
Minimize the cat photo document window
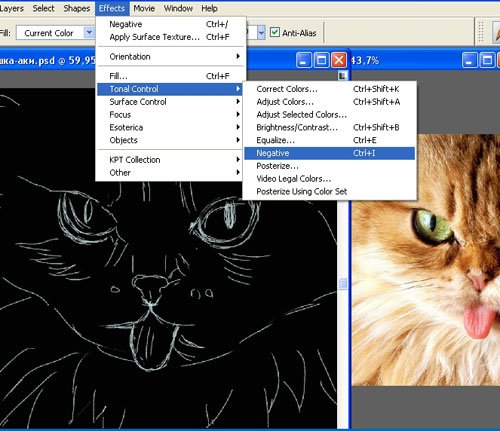coord(470,60)
